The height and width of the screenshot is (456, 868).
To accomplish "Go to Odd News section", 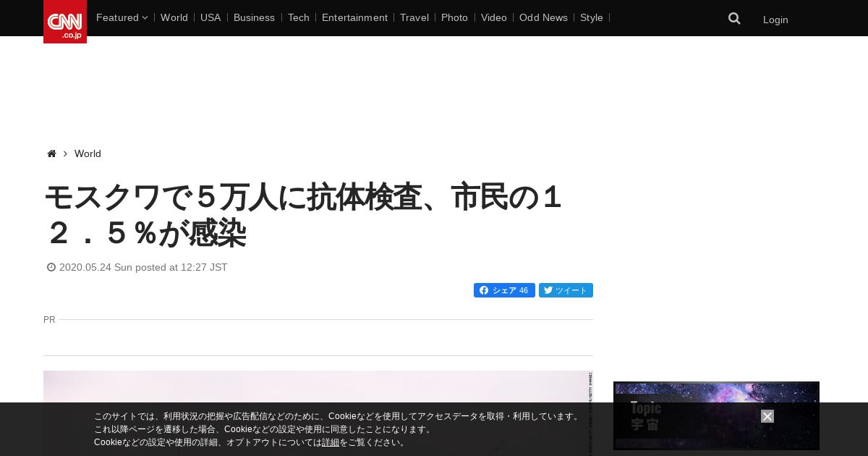I will point(543,17).
